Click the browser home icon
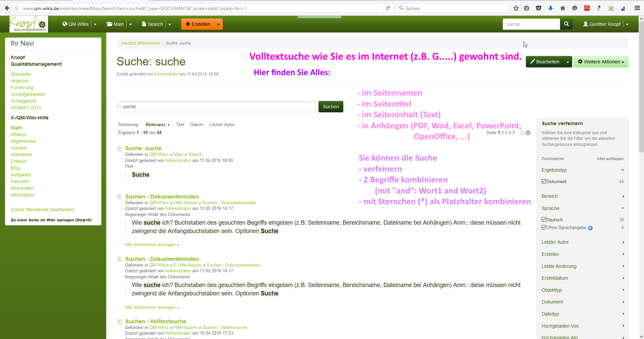644x339 pixels. pyautogui.click(x=563, y=8)
